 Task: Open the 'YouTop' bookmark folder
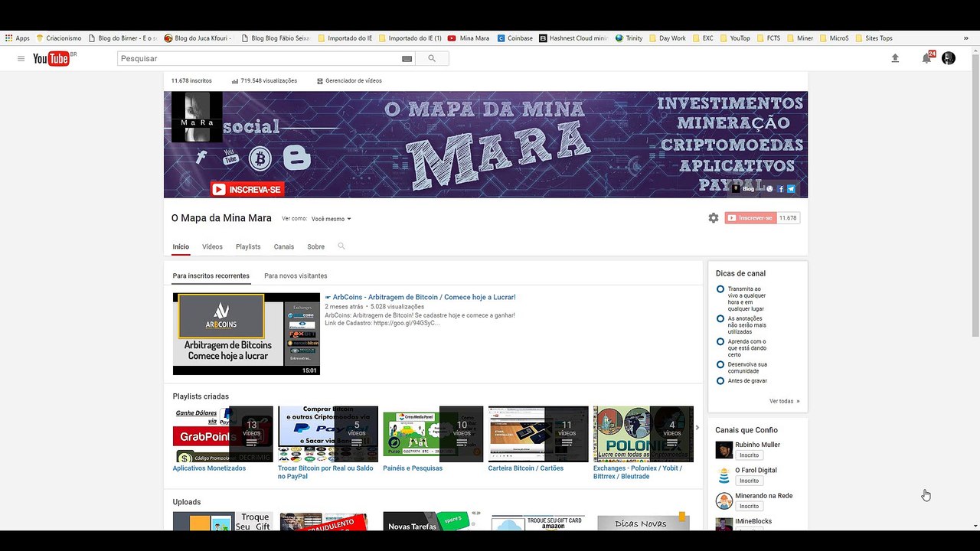(734, 38)
